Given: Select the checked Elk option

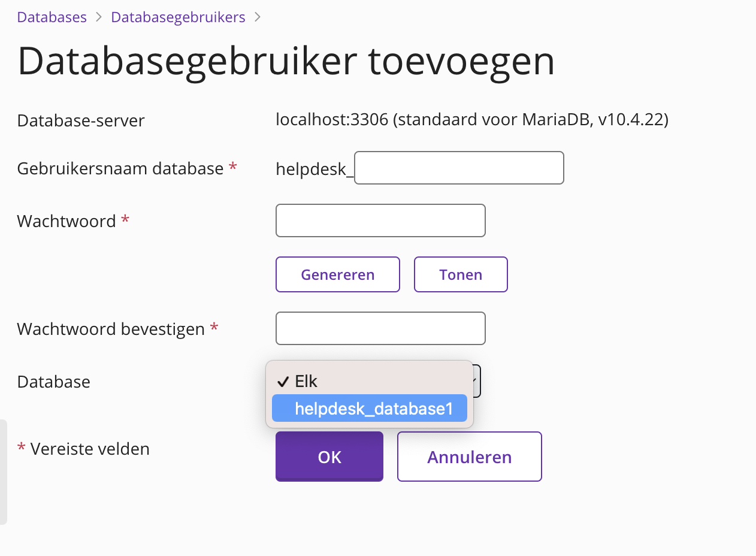Looking at the screenshot, I should 307,381.
